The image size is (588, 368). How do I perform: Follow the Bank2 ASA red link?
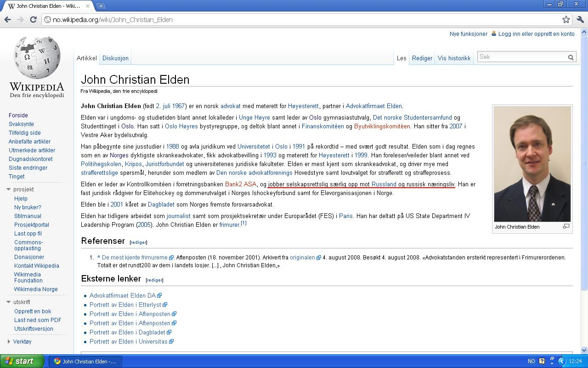pyautogui.click(x=241, y=184)
